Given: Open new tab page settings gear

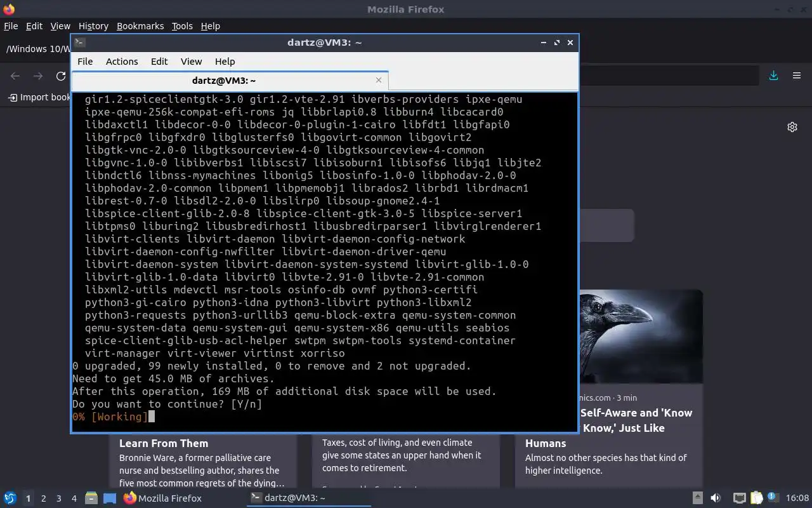Looking at the screenshot, I should coord(792,127).
